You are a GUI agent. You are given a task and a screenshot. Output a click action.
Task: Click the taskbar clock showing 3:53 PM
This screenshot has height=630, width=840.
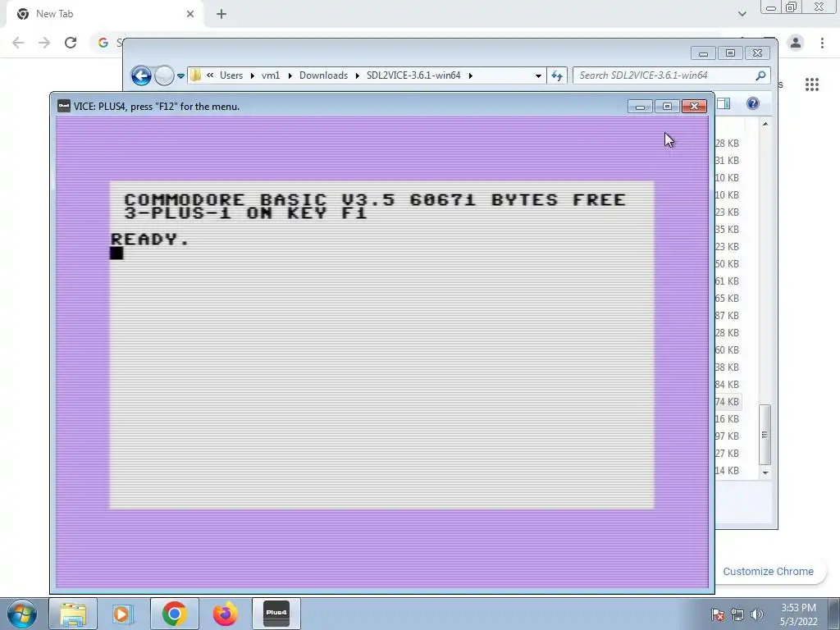pos(798,614)
